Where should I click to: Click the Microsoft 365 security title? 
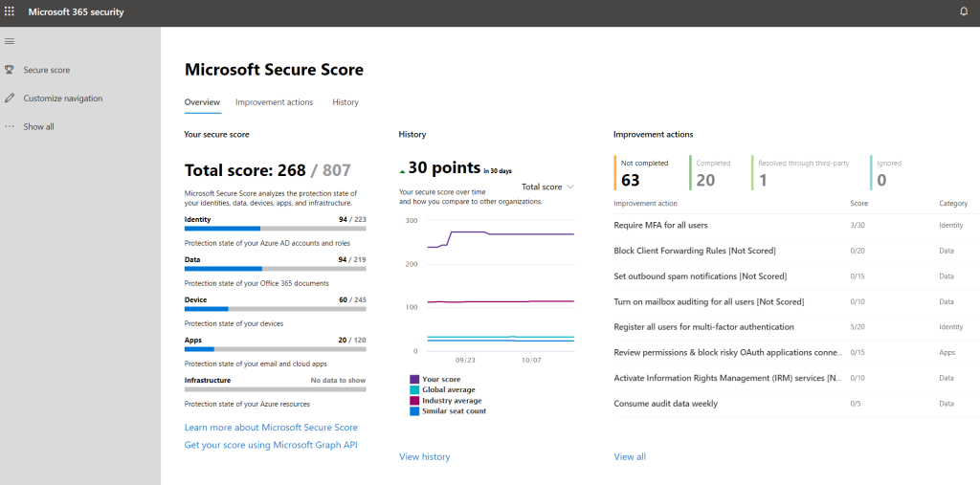click(76, 12)
